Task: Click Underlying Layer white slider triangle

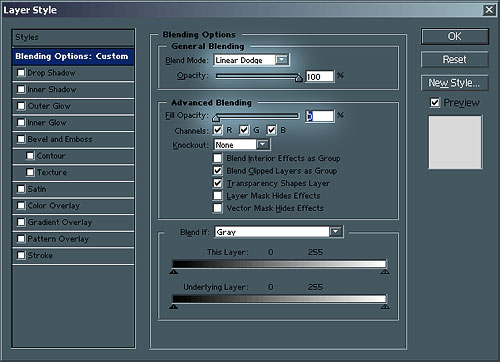Action: click(x=385, y=306)
